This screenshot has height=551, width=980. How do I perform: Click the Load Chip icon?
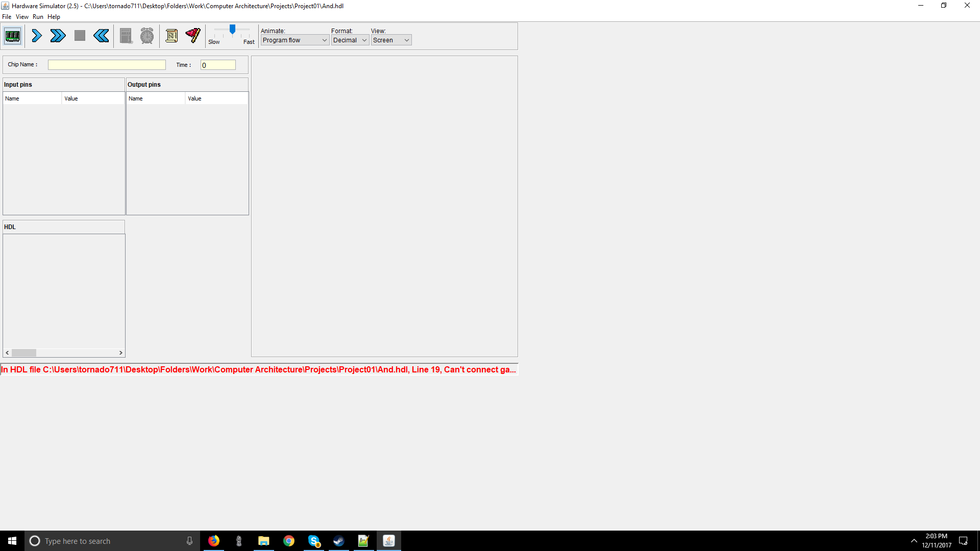tap(12, 36)
